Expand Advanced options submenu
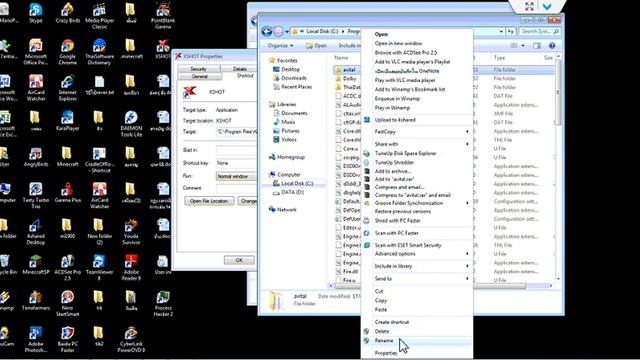640x360 pixels. coord(417,253)
